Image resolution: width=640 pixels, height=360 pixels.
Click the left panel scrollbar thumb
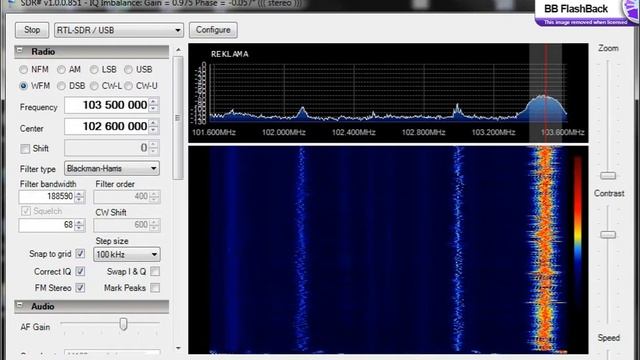point(178,118)
